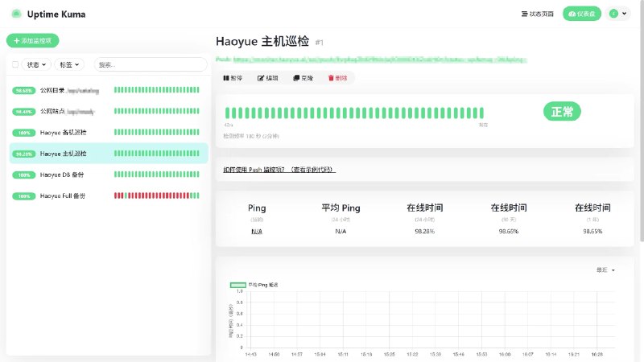Add a new monitor with 添加监控项
Screen dimensions: 644x362
pyautogui.click(x=32, y=41)
